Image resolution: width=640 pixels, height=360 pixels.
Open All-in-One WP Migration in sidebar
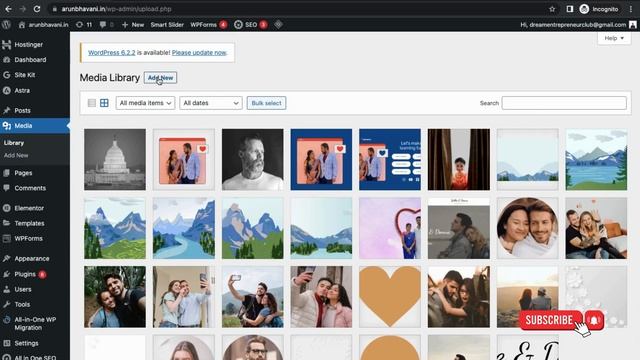pyautogui.click(x=34, y=324)
